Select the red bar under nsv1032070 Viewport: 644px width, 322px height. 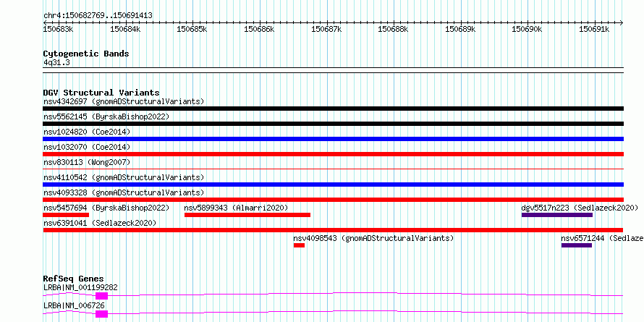coord(333,154)
